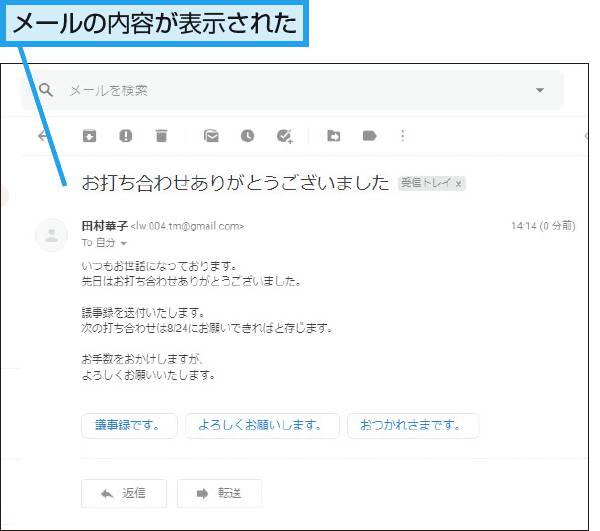Remove the 受信トレイ label with x
Image resolution: width=600 pixels, height=531 pixels.
point(458,184)
